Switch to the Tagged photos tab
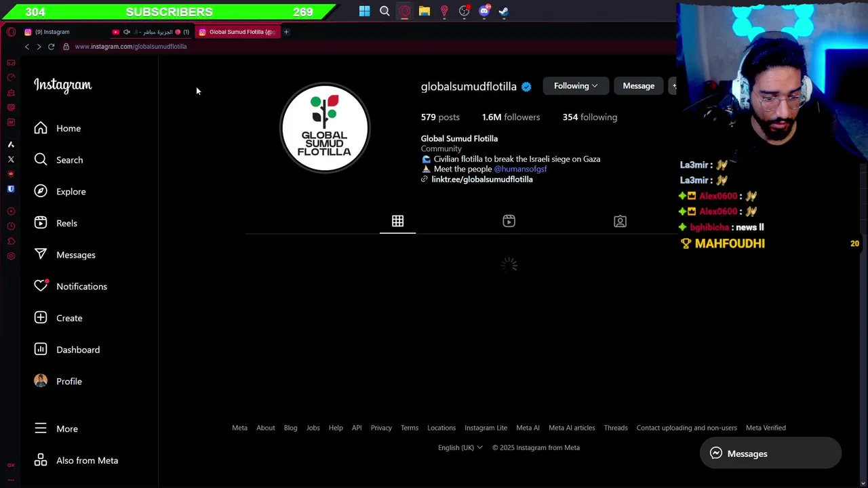 click(x=620, y=221)
